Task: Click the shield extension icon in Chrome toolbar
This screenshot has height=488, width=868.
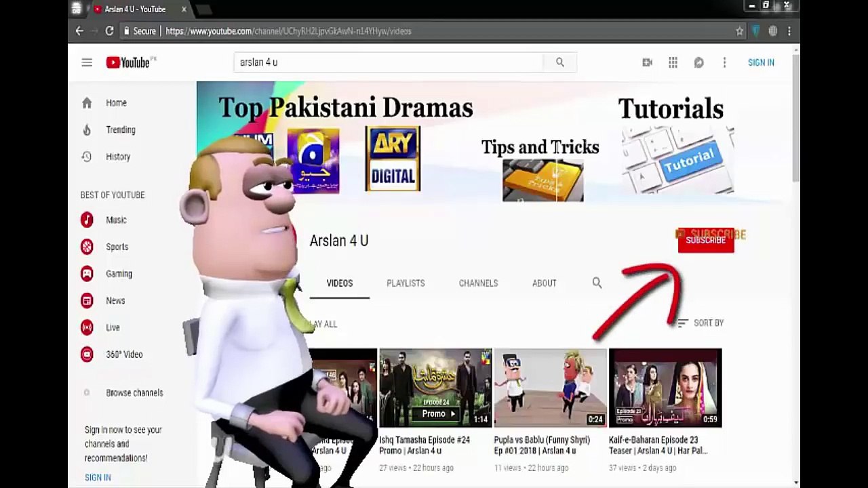Action: coord(756,31)
